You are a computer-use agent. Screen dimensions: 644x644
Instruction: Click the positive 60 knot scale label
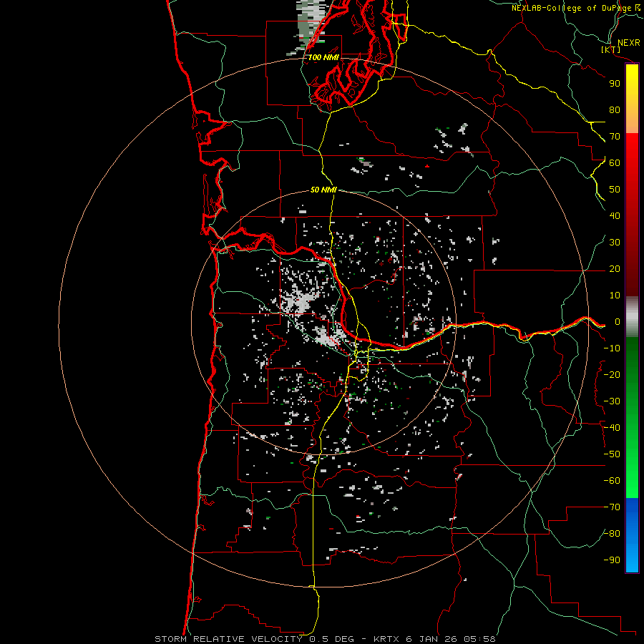coord(615,162)
